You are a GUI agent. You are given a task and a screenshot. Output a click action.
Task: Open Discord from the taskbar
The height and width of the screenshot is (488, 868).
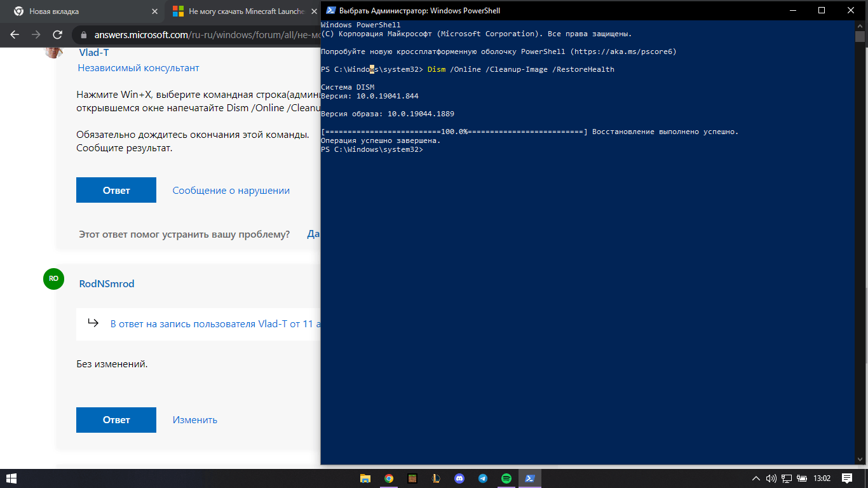(459, 478)
